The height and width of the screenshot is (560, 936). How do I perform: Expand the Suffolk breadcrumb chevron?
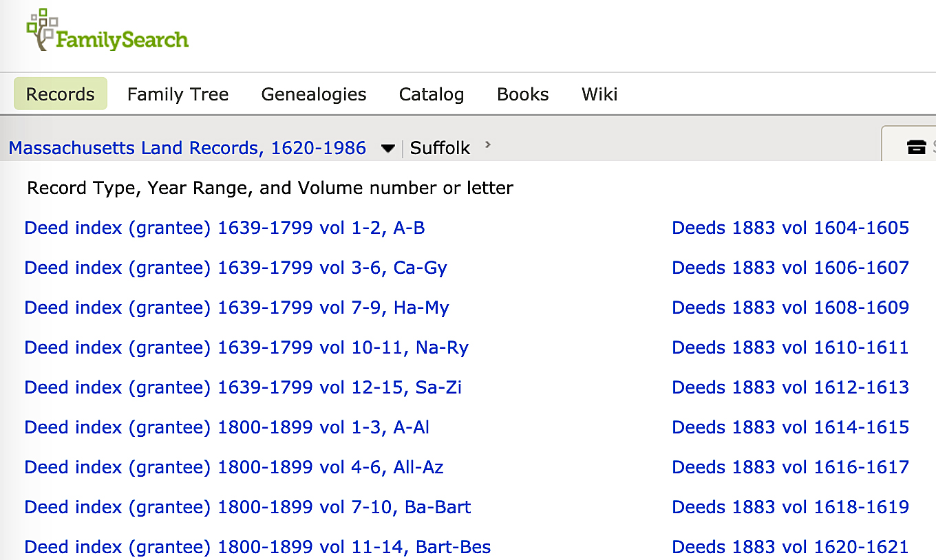pyautogui.click(x=487, y=145)
